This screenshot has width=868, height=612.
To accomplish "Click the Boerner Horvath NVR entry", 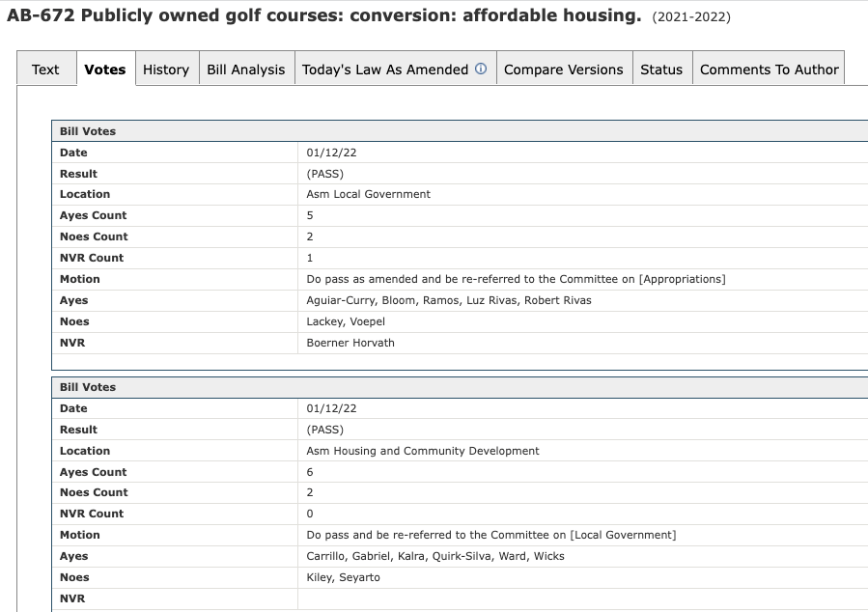I will (x=350, y=343).
